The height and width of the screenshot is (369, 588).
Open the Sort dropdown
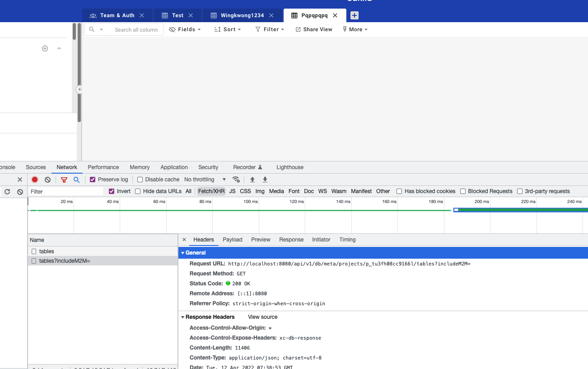click(228, 29)
